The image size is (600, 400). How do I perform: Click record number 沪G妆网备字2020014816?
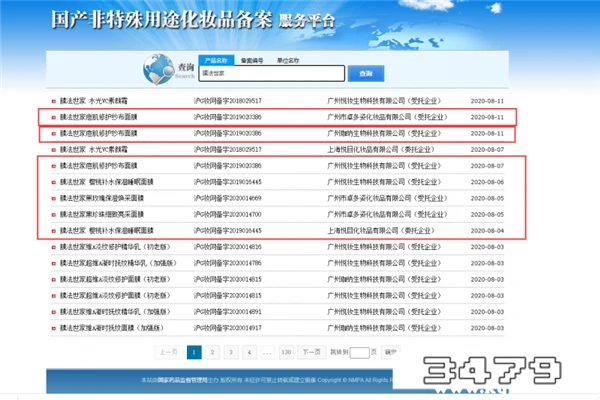coord(226,246)
